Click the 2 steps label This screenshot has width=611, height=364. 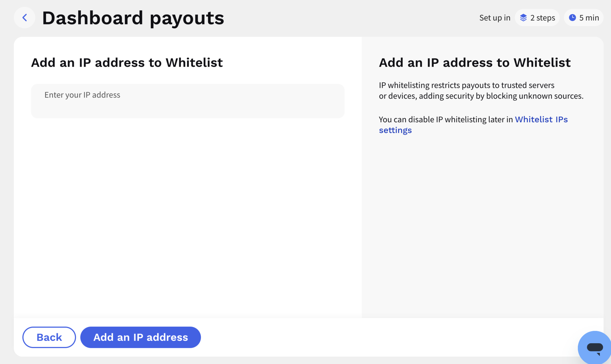click(543, 18)
